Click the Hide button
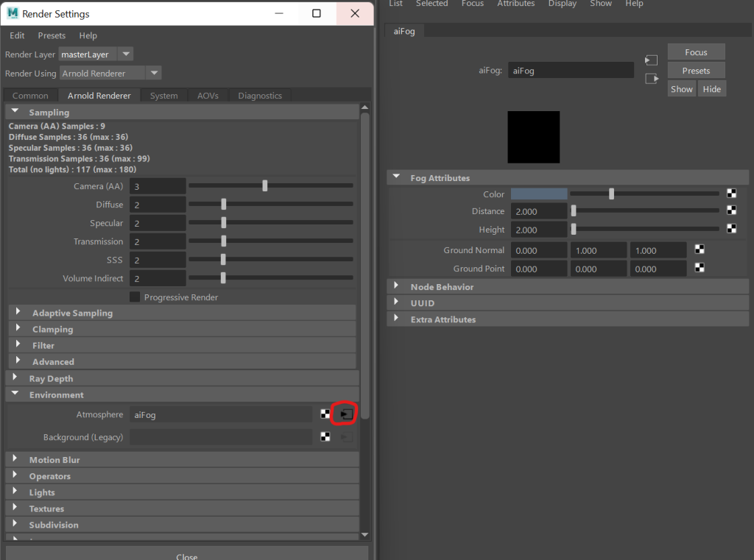 click(x=712, y=89)
